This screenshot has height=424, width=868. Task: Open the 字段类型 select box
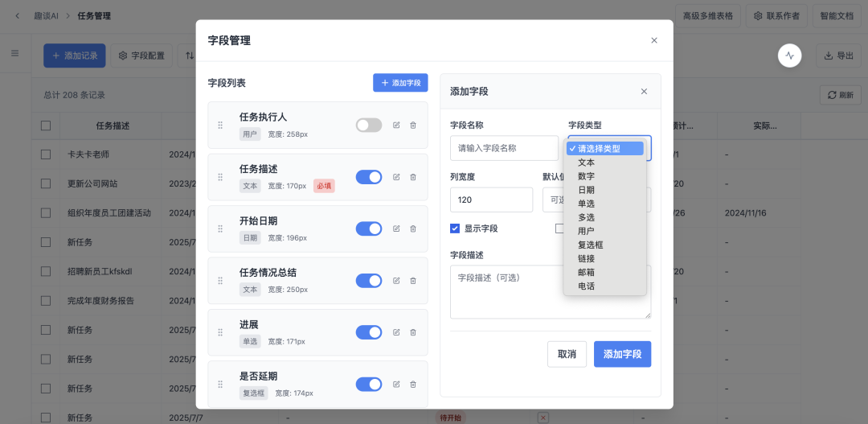point(609,148)
